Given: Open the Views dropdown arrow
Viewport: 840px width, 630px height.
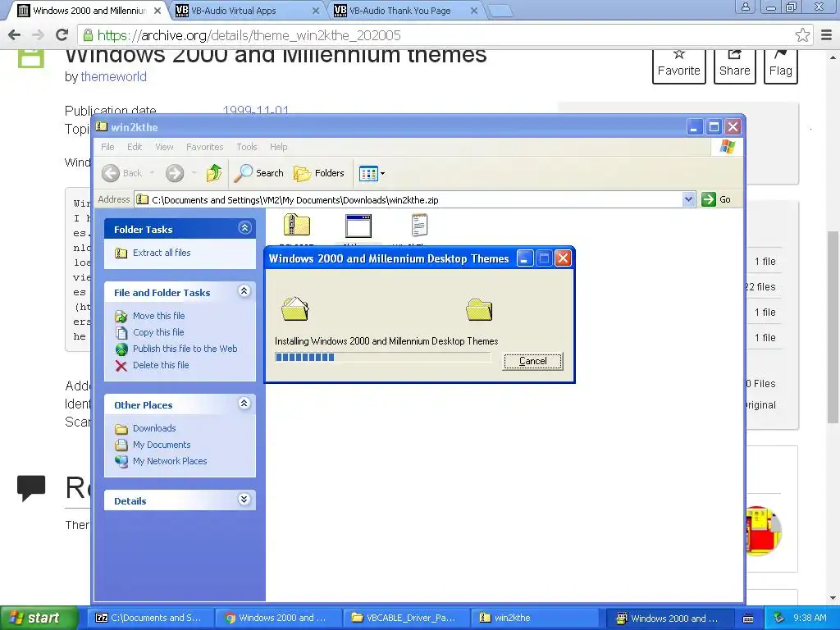Looking at the screenshot, I should (382, 174).
